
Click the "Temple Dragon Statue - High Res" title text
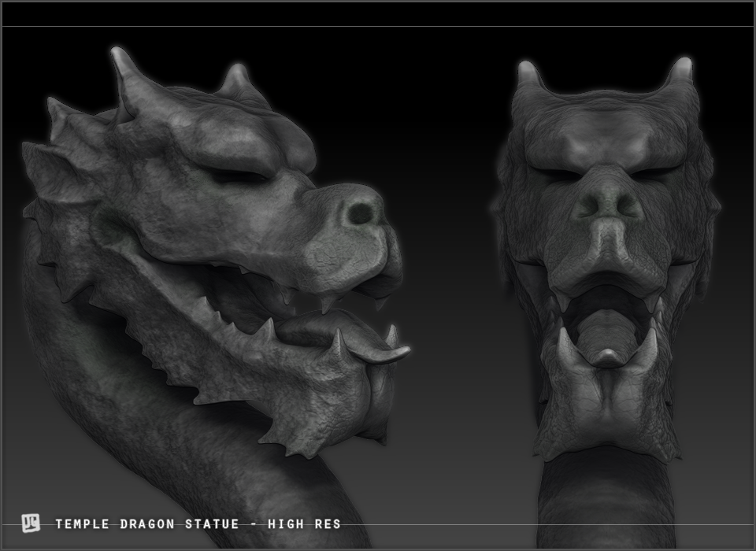(x=198, y=523)
